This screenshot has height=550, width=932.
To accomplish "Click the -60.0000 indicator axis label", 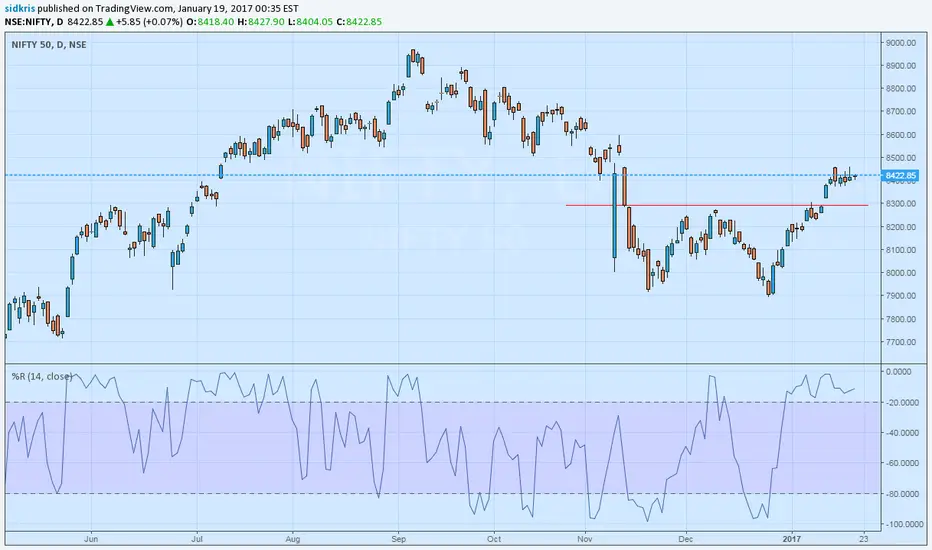I will click(903, 463).
